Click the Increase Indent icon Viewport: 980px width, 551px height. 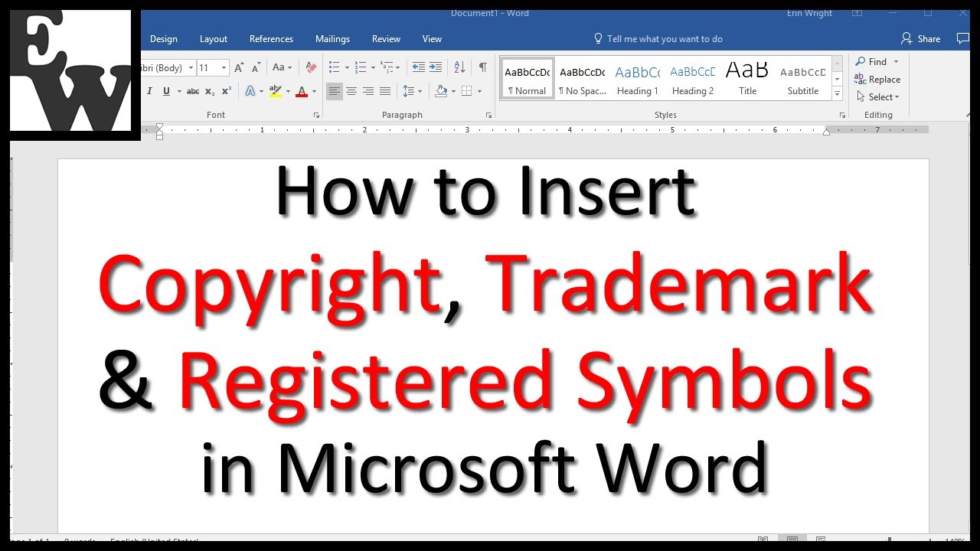(436, 67)
